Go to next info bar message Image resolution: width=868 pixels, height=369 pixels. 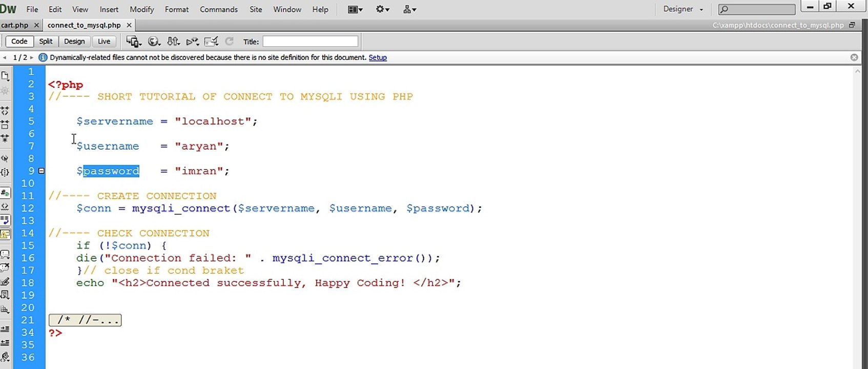[31, 57]
